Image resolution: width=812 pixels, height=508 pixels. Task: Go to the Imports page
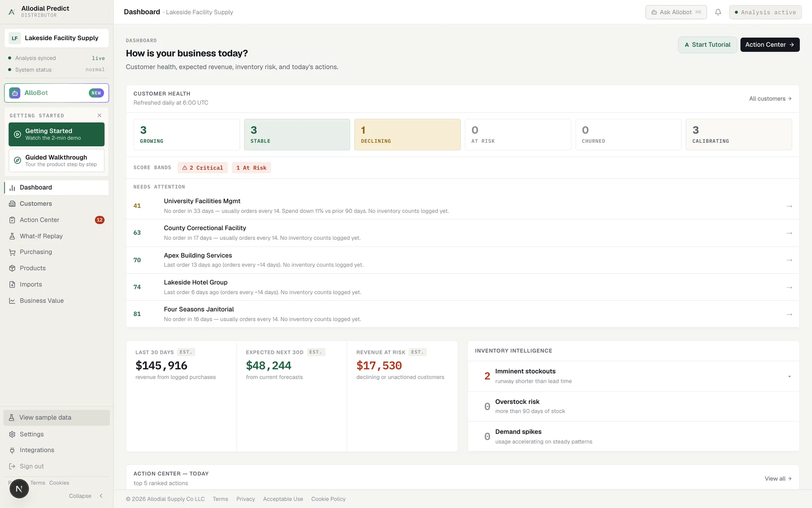pyautogui.click(x=57, y=284)
